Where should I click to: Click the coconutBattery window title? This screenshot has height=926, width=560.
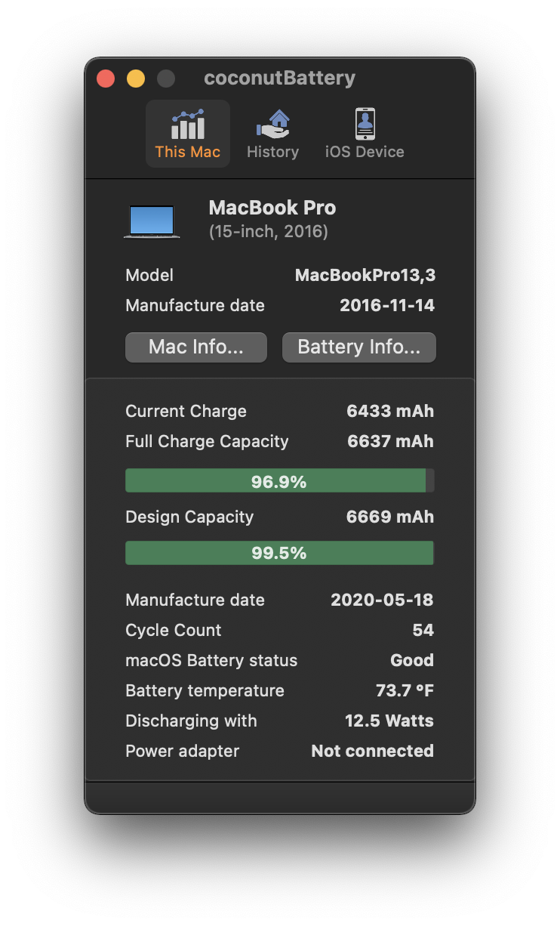[x=279, y=78]
